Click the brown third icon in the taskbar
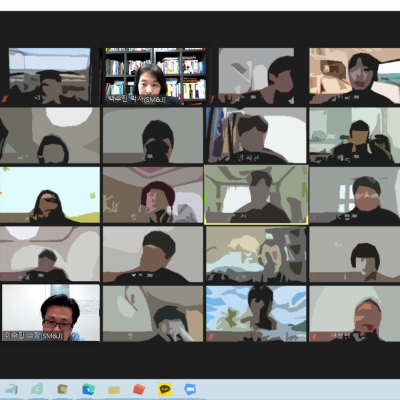This screenshot has width=400, height=400. [62, 389]
